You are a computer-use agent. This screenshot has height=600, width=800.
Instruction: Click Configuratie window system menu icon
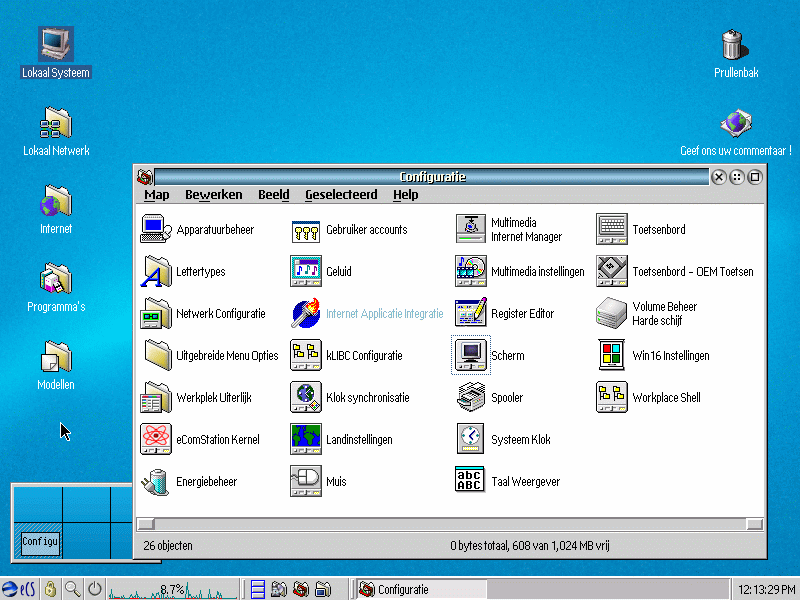pos(145,177)
